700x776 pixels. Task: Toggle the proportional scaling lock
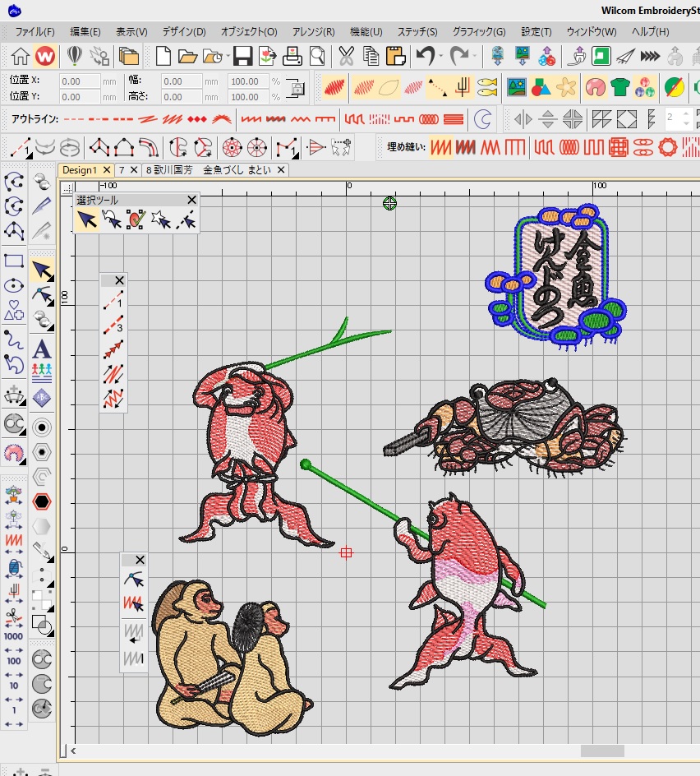[x=296, y=88]
